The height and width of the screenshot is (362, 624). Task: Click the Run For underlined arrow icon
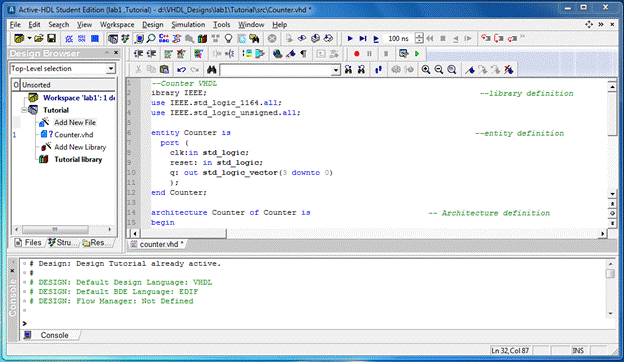[x=376, y=39]
